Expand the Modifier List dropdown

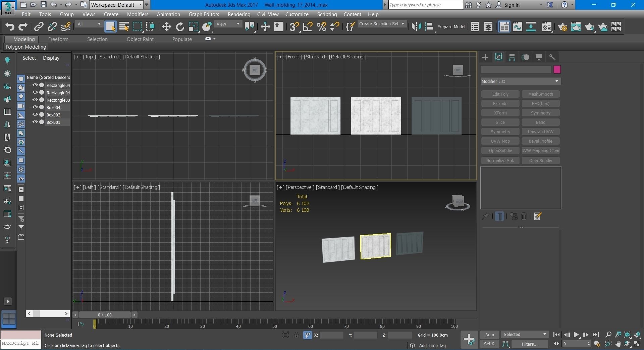[521, 81]
